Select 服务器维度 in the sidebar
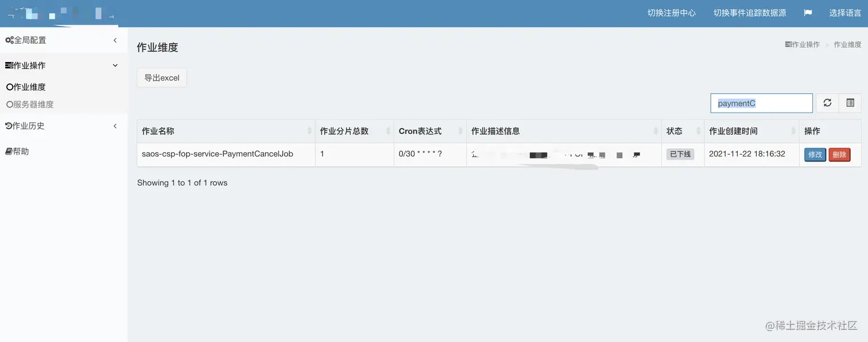This screenshot has width=868, height=342. pos(30,105)
